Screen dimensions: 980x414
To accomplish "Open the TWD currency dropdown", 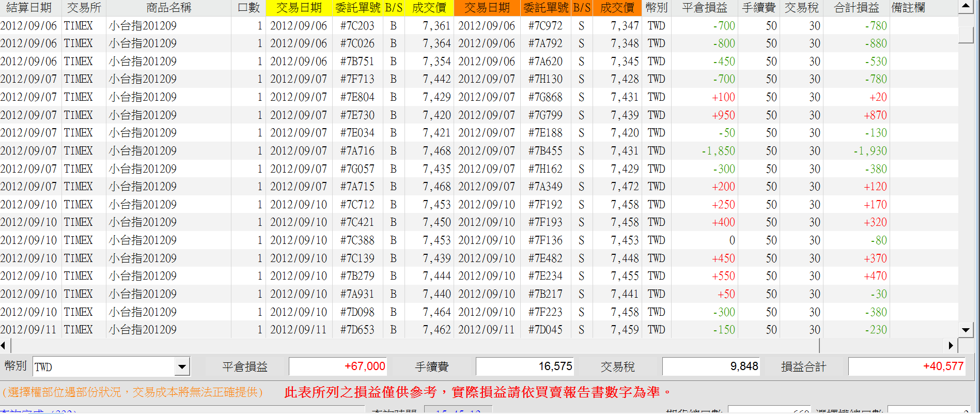I will pyautogui.click(x=182, y=367).
